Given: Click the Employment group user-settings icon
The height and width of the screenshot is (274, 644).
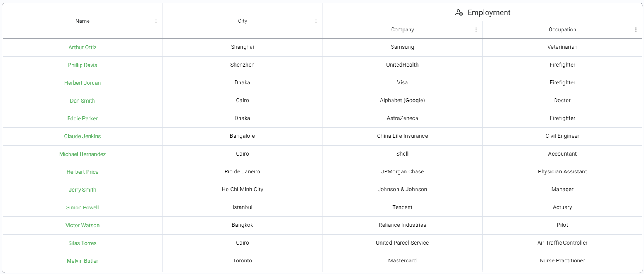Looking at the screenshot, I should [x=459, y=13].
